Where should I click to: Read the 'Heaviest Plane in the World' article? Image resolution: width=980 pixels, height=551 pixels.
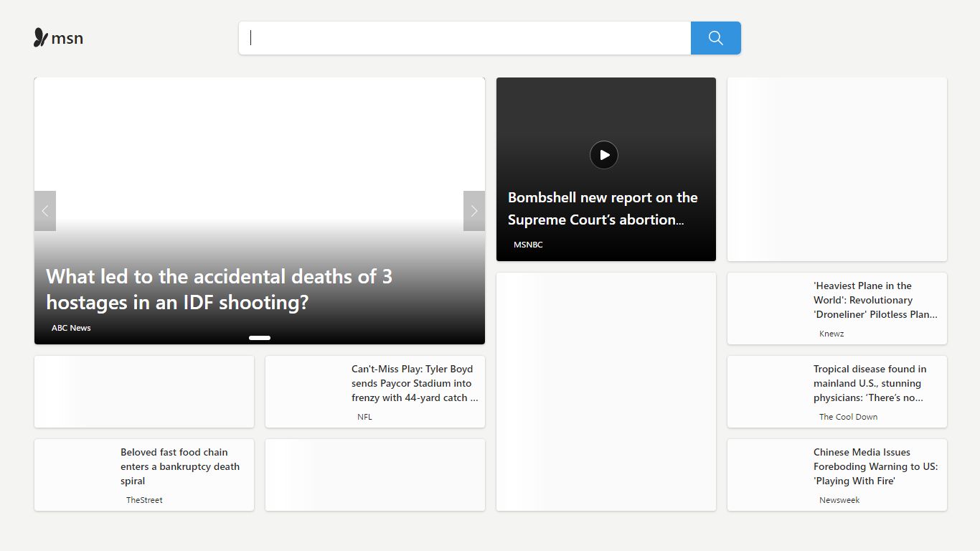pos(875,300)
